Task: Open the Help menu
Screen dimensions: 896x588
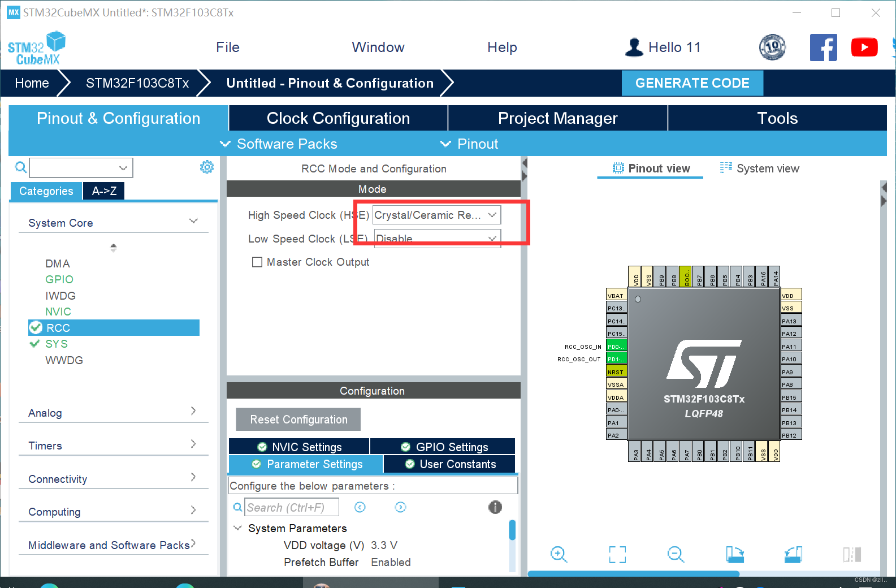Action: (x=502, y=47)
